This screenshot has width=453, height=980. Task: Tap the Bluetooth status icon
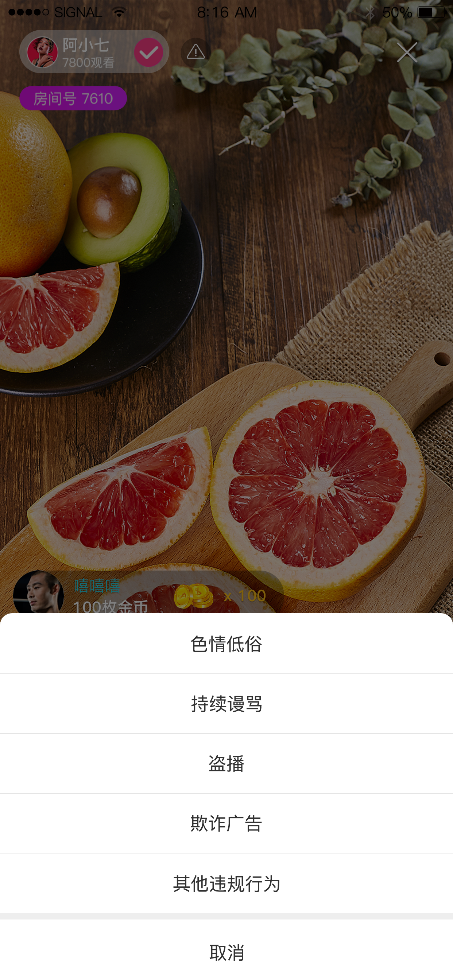(370, 12)
